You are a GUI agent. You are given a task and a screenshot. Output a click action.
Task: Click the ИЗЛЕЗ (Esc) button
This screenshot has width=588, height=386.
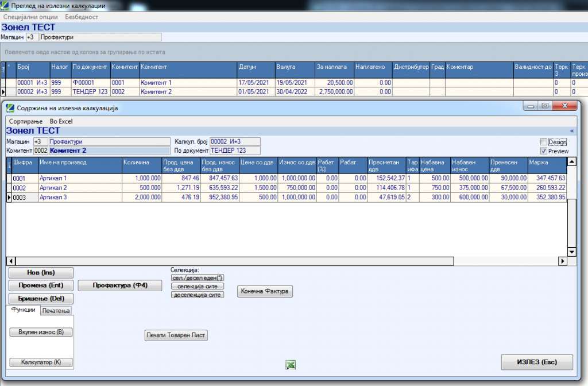click(x=537, y=362)
